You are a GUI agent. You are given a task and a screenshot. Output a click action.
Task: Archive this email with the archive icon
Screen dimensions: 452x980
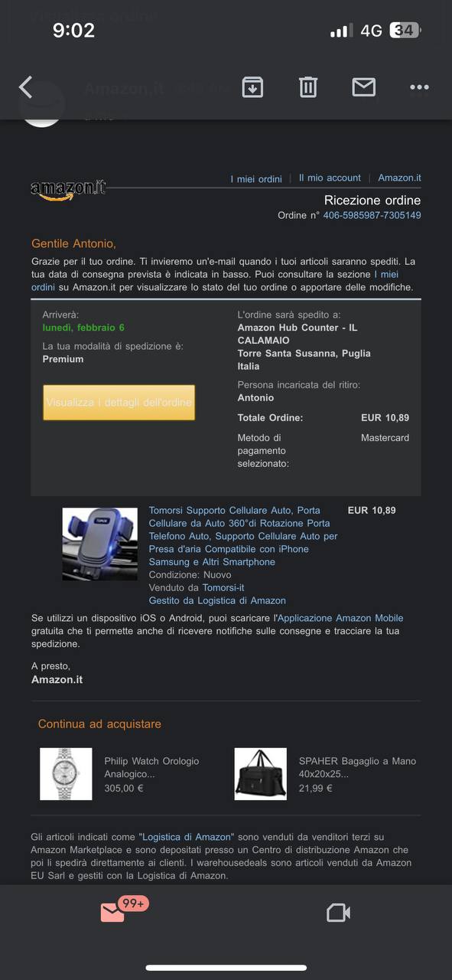click(x=252, y=87)
